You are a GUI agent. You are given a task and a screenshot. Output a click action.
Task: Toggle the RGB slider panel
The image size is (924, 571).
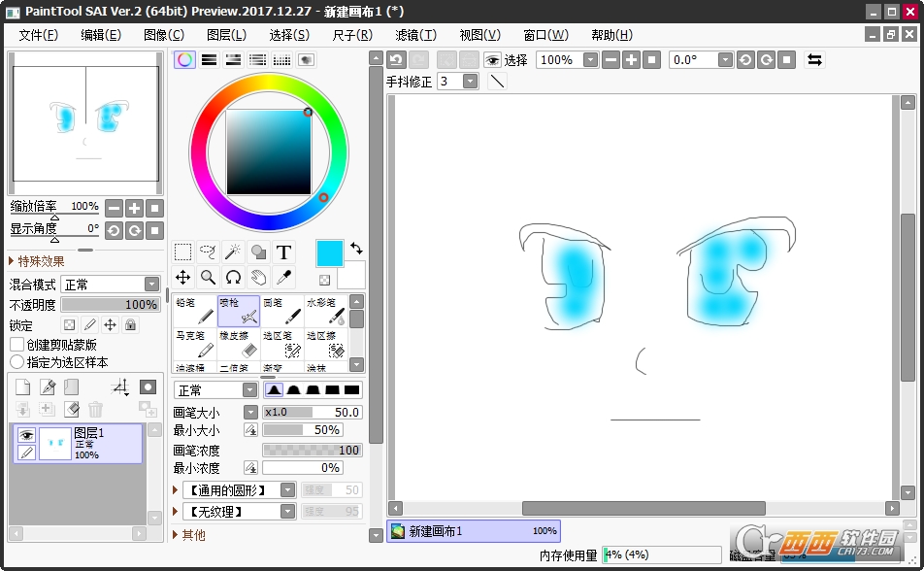(x=210, y=59)
